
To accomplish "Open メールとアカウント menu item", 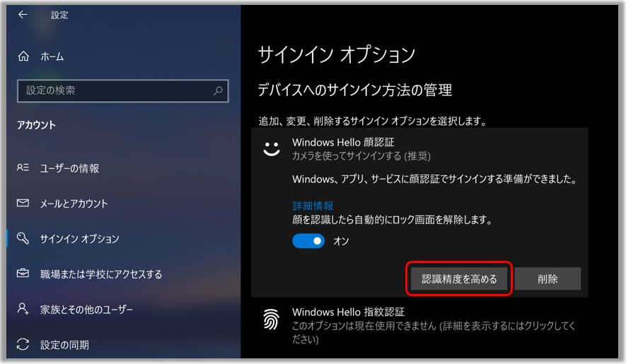I will pyautogui.click(x=74, y=204).
